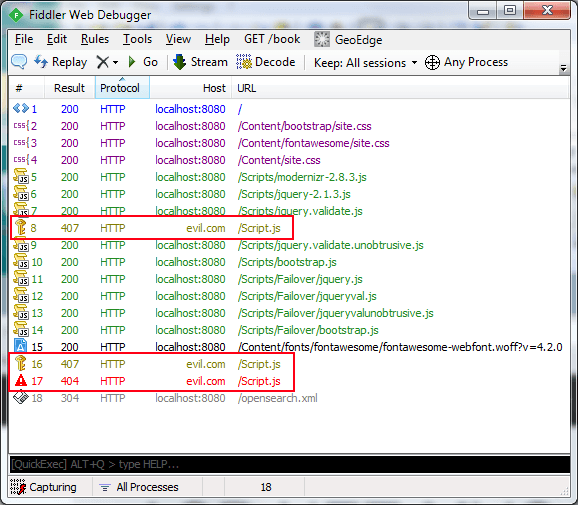Click the All Processes filter in status bar

tap(139, 487)
